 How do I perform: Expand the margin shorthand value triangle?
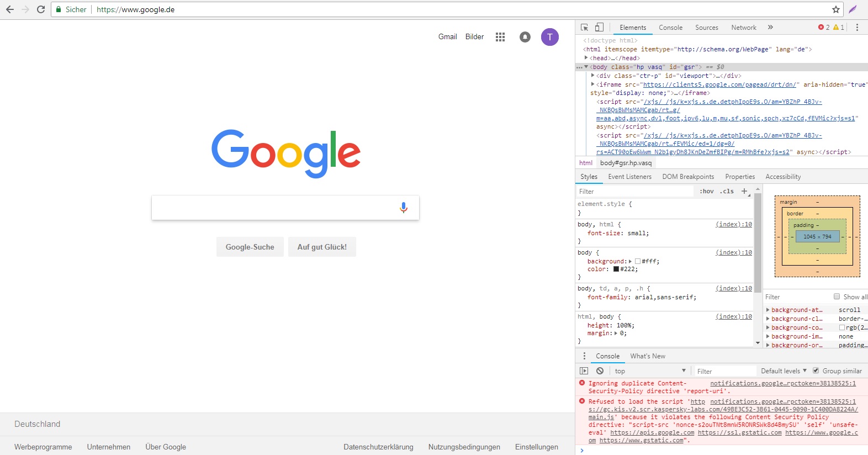point(616,333)
